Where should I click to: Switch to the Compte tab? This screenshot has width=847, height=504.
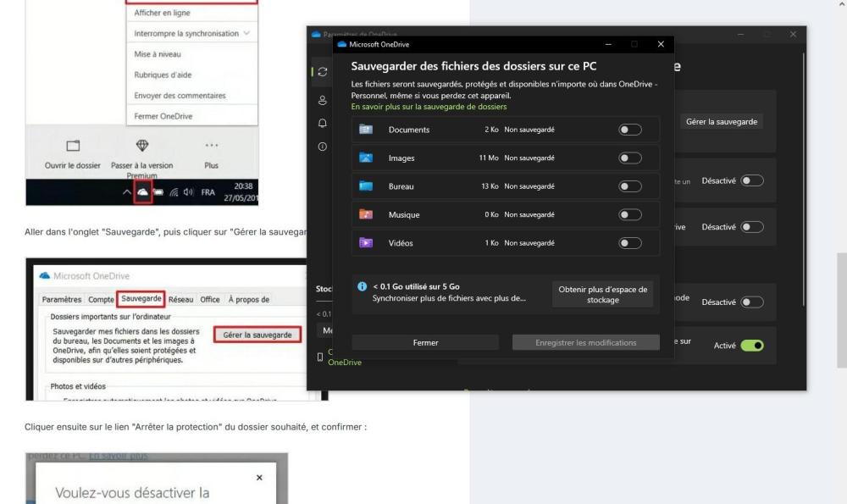point(101,299)
